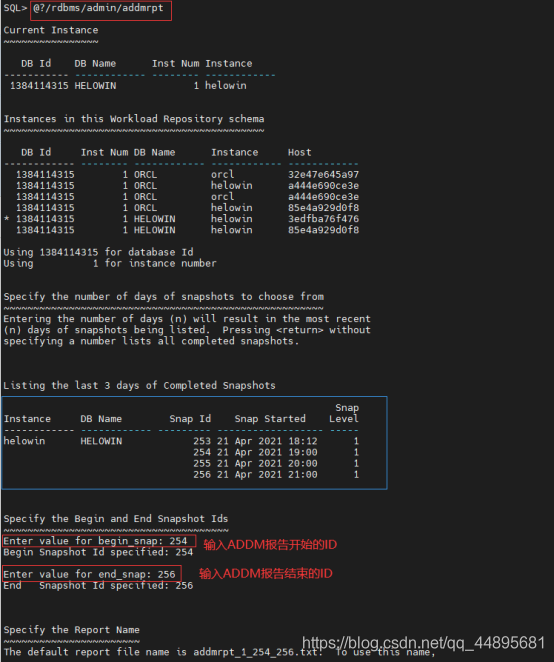Click the Snap Id column header
The width and height of the screenshot is (554, 662).
click(x=190, y=419)
